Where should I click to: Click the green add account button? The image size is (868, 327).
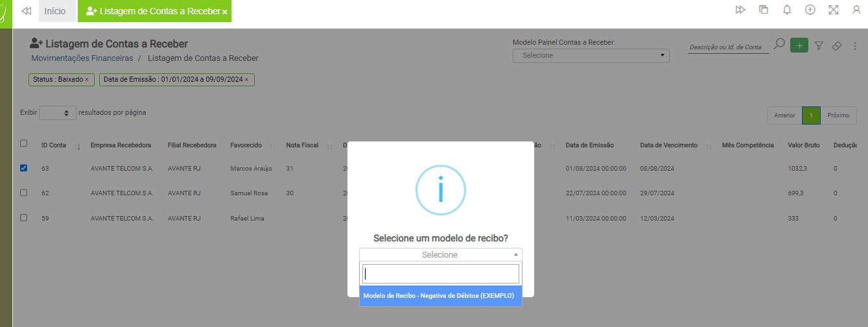coord(799,45)
